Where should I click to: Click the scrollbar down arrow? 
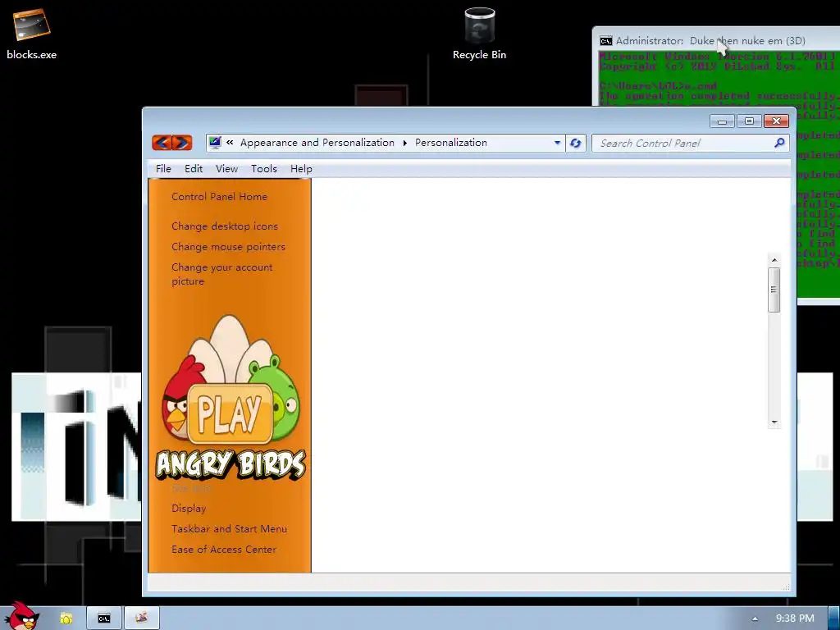774,422
